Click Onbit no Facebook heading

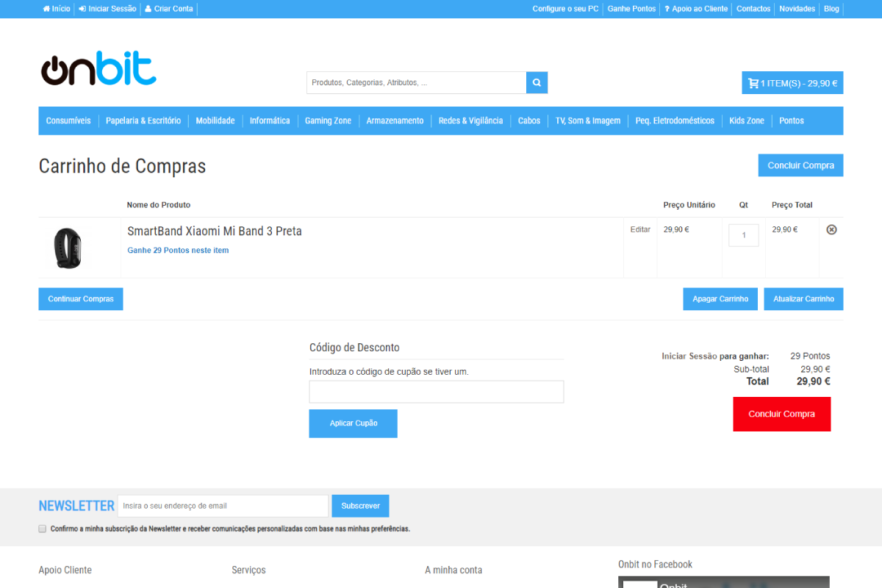click(x=655, y=564)
